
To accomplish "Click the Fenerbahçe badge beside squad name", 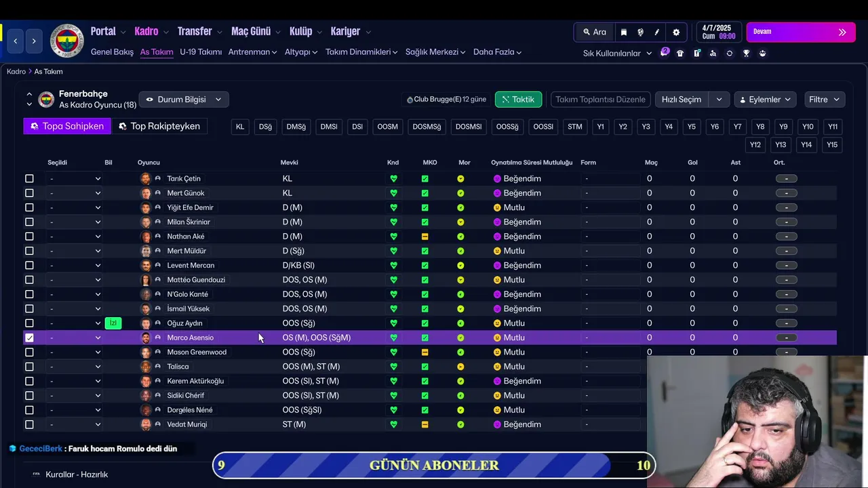I will pos(46,100).
